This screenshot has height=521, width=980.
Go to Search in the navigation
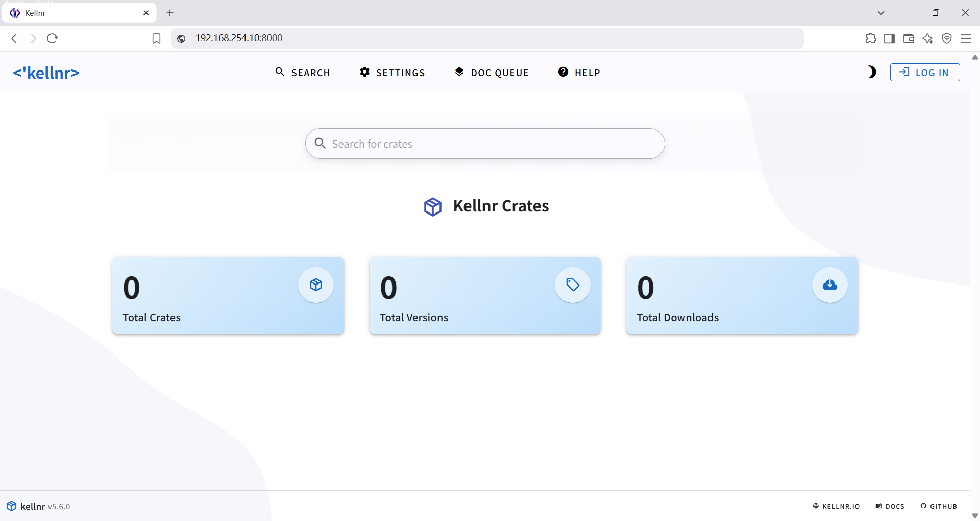(x=303, y=73)
